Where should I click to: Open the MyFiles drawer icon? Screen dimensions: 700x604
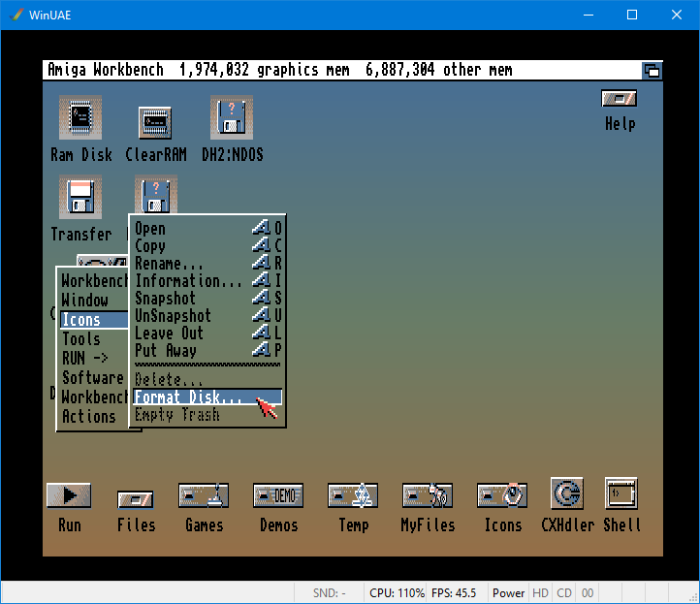tap(428, 495)
